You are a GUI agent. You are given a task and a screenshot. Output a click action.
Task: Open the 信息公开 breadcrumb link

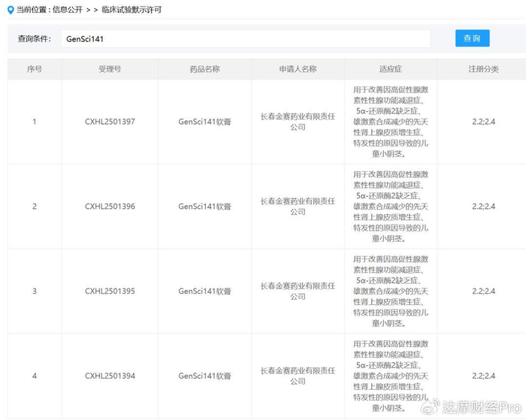(x=68, y=10)
